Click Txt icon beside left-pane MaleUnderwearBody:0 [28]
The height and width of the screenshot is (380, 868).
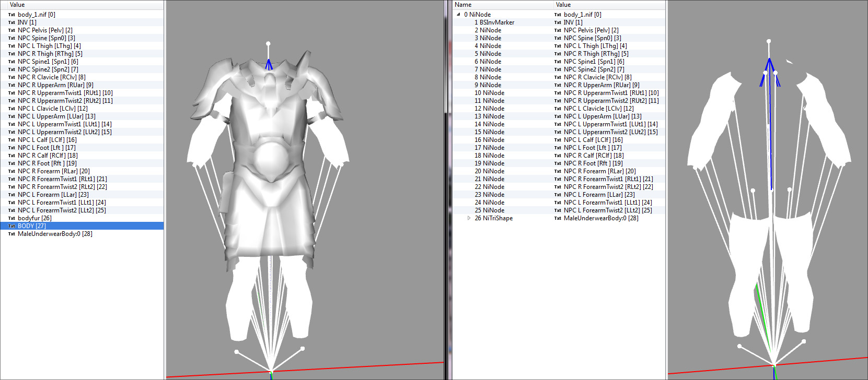[11, 234]
